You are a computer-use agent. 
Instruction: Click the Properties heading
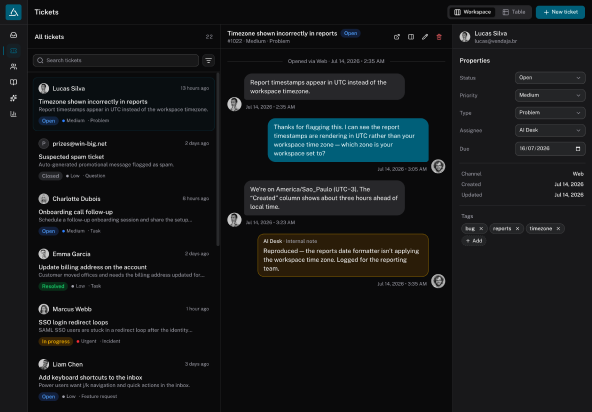pyautogui.click(x=475, y=60)
